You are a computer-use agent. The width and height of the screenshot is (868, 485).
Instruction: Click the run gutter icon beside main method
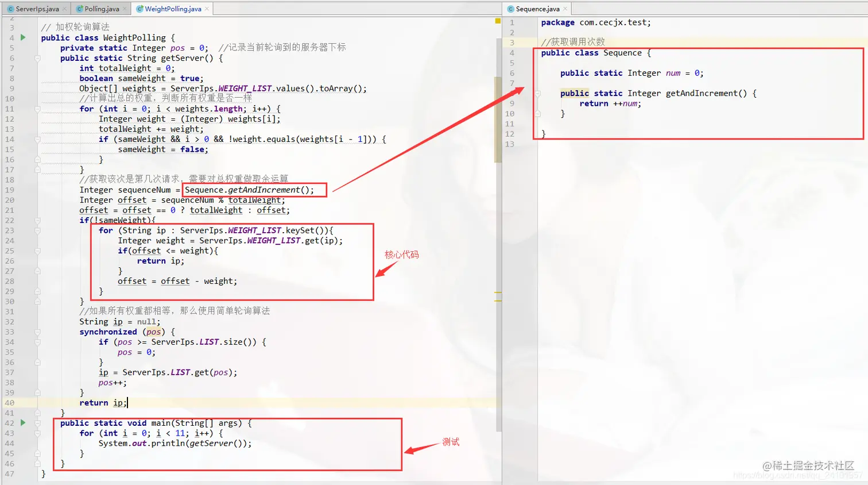pyautogui.click(x=23, y=423)
